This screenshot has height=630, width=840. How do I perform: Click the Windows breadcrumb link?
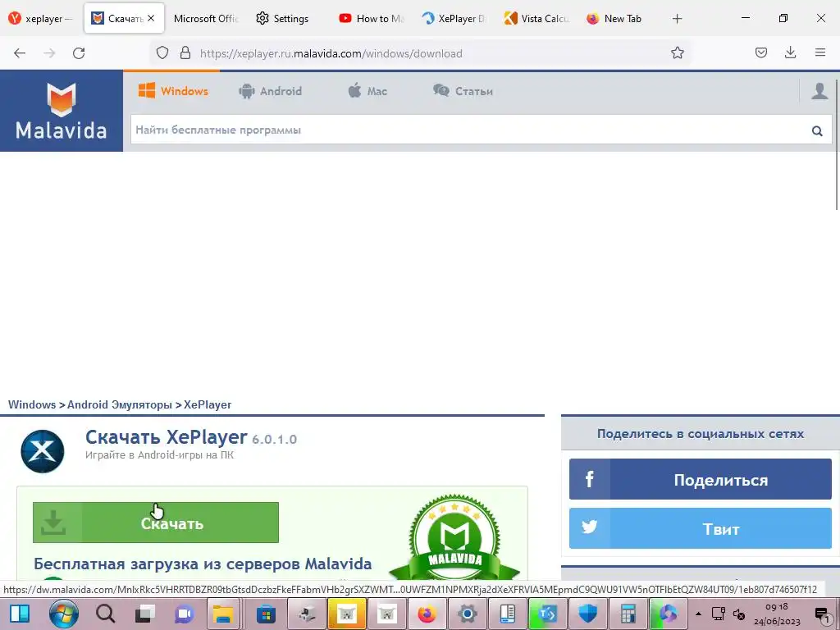coord(32,404)
